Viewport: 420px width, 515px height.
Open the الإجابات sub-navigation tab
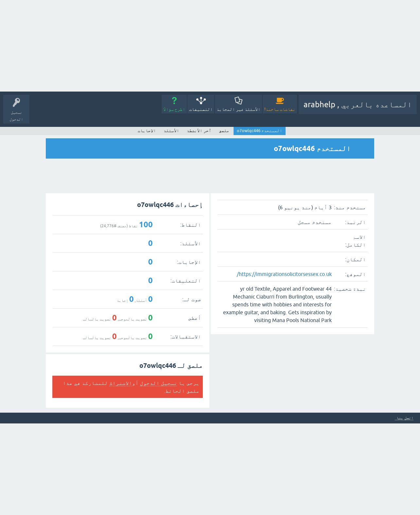146,131
